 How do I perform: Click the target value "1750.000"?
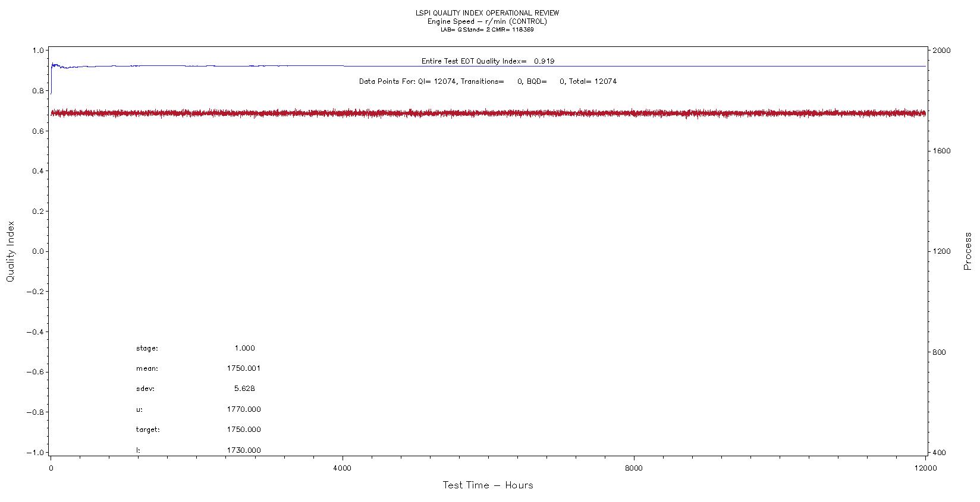point(244,430)
